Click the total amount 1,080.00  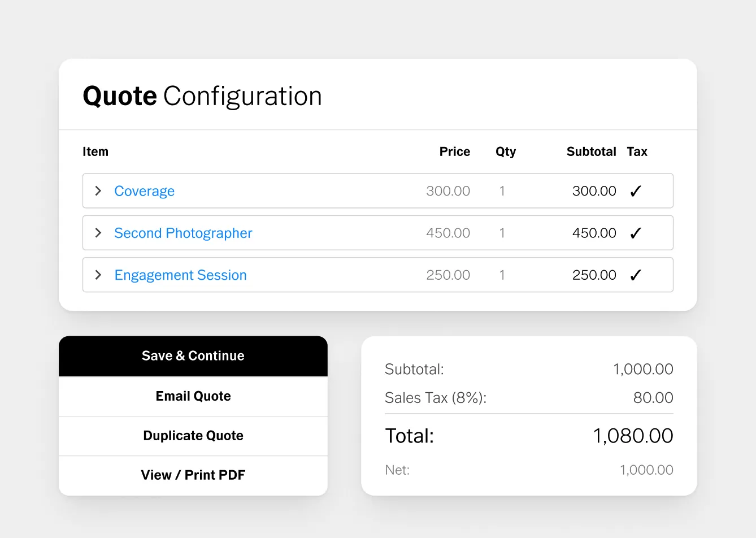coord(633,436)
